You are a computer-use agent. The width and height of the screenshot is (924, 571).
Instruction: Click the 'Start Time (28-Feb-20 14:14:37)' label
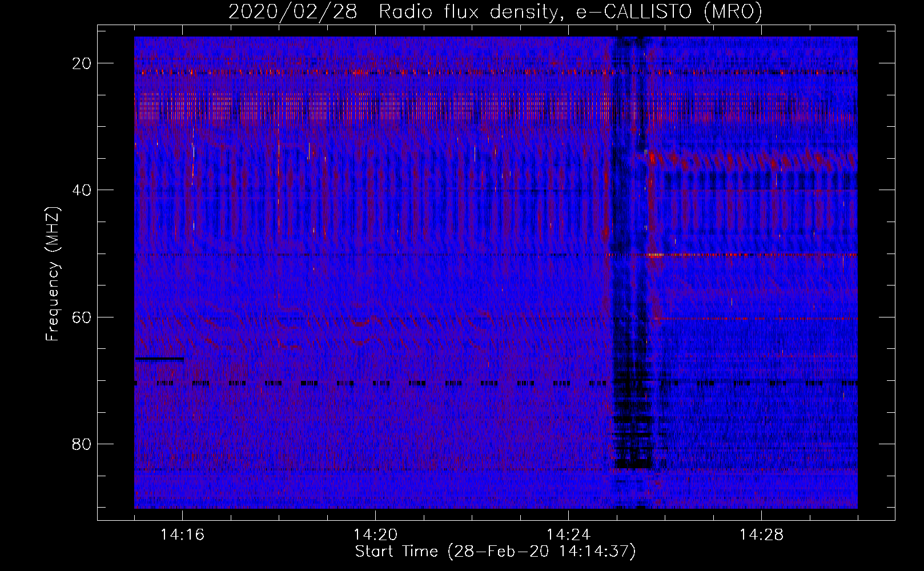(x=495, y=552)
